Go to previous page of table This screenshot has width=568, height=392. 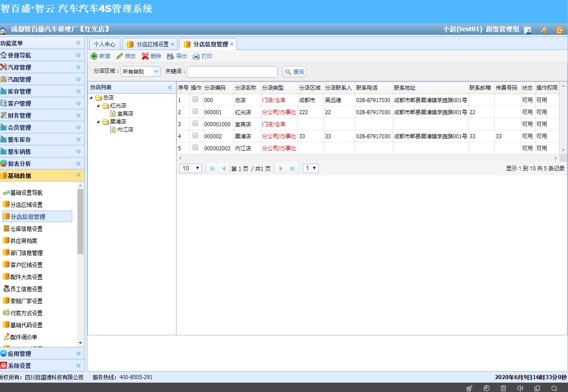tap(224, 168)
